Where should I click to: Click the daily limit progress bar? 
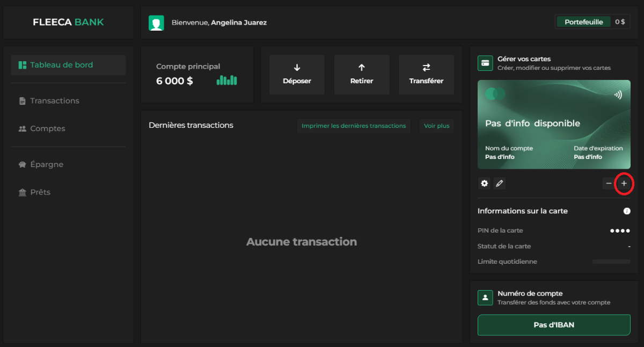pos(611,262)
